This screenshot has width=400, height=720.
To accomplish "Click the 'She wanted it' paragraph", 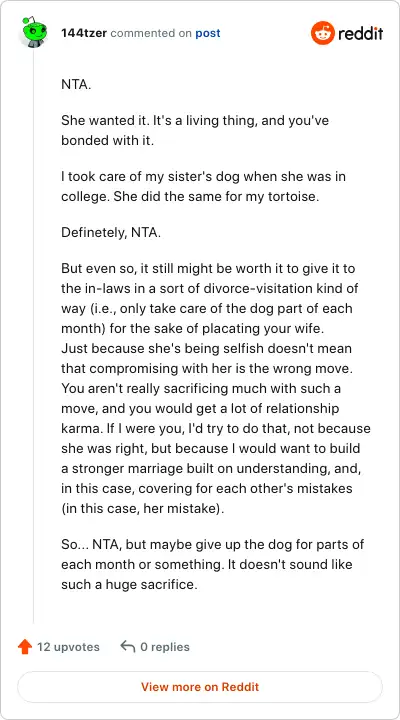I will tap(195, 131).
